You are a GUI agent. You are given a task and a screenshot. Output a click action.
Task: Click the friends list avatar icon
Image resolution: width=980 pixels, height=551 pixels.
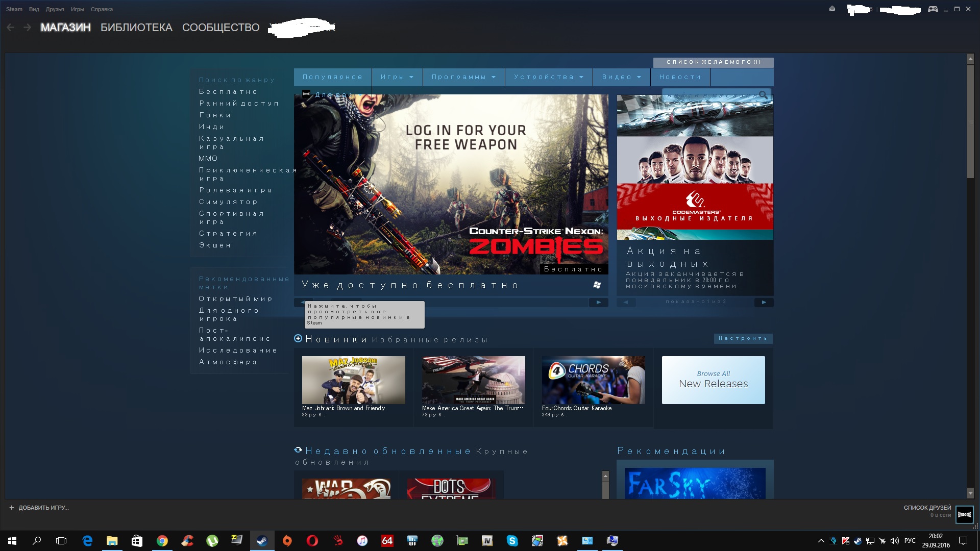(964, 514)
